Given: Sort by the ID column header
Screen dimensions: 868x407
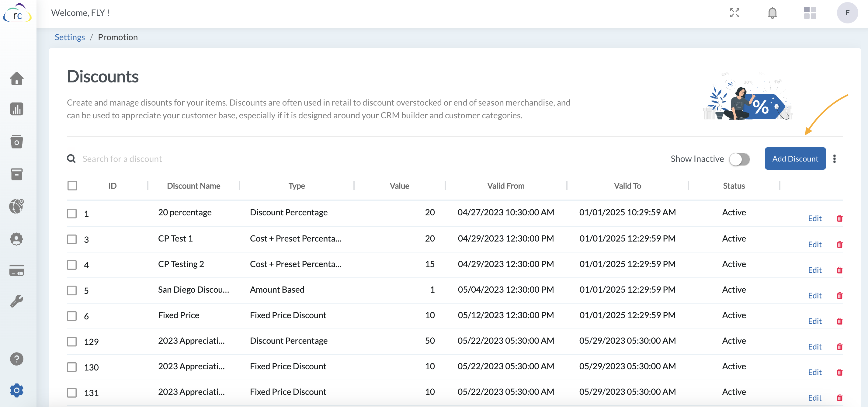Looking at the screenshot, I should coord(112,186).
